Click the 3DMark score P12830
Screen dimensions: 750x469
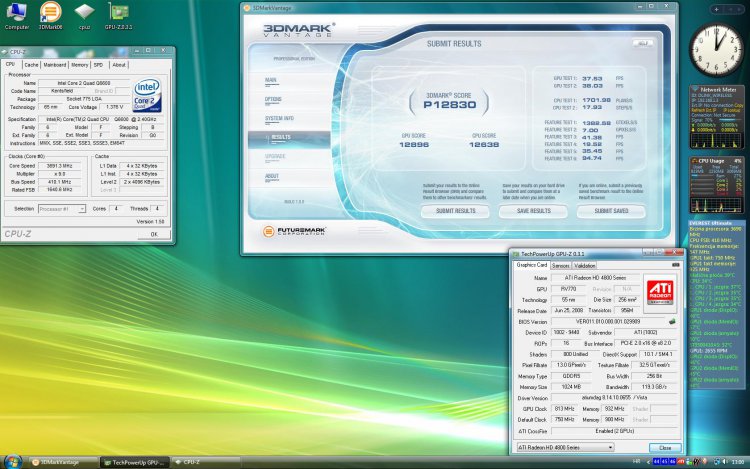point(450,105)
